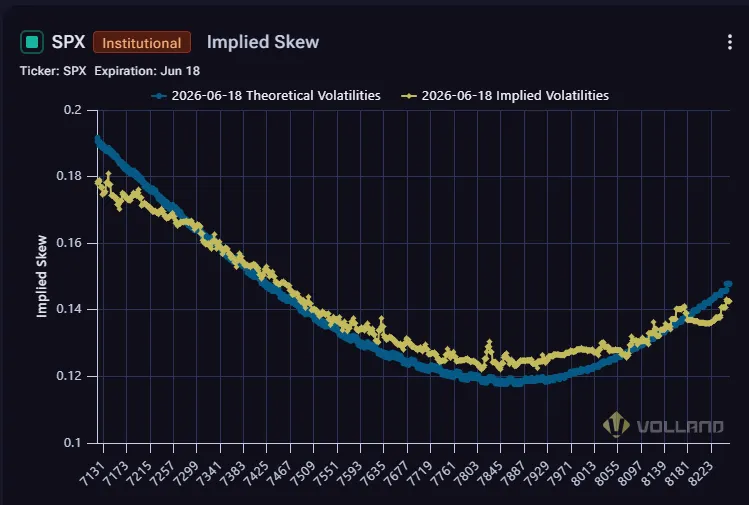Click the 8223 strike label
Image resolution: width=749 pixels, height=505 pixels.
tap(701, 473)
